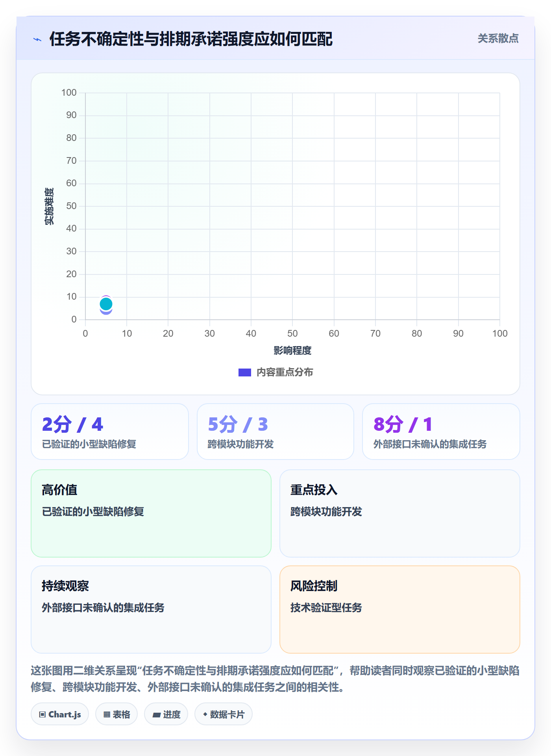
Task: Open the 高价值 quadrant card
Action: point(151,513)
